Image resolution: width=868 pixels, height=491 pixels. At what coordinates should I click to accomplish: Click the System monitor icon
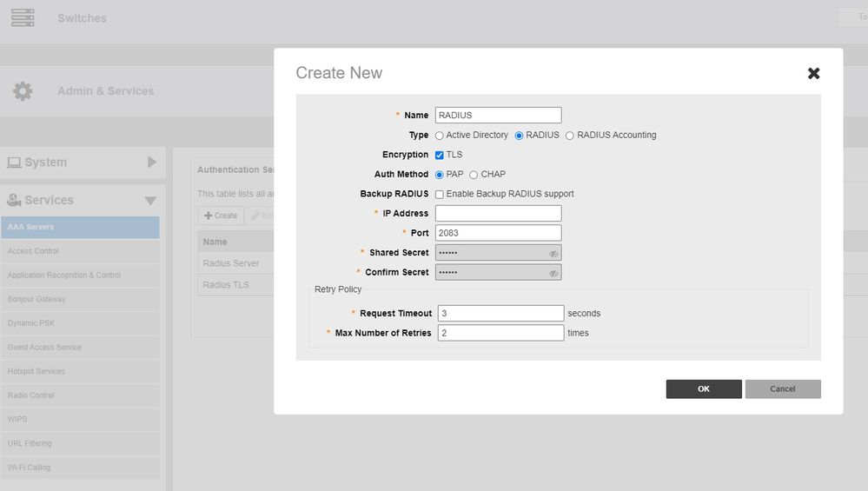[14, 163]
